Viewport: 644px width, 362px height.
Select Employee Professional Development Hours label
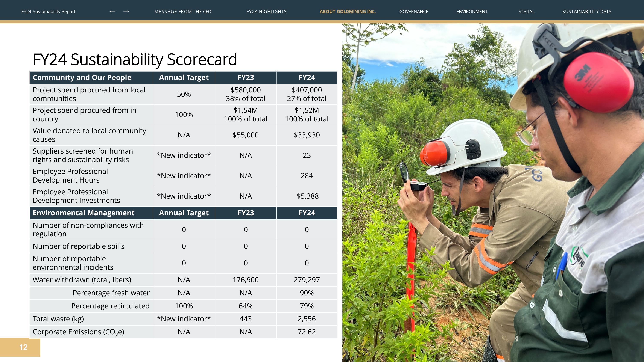70,176
